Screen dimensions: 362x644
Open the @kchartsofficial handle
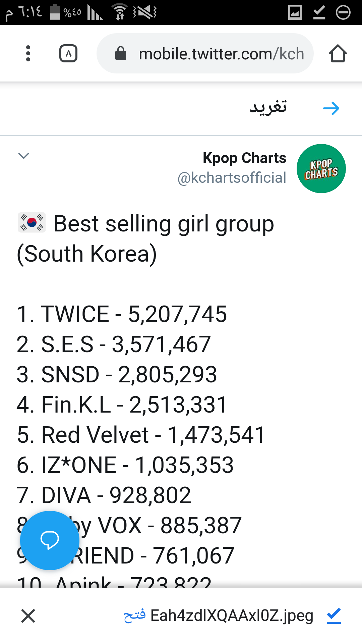232,178
